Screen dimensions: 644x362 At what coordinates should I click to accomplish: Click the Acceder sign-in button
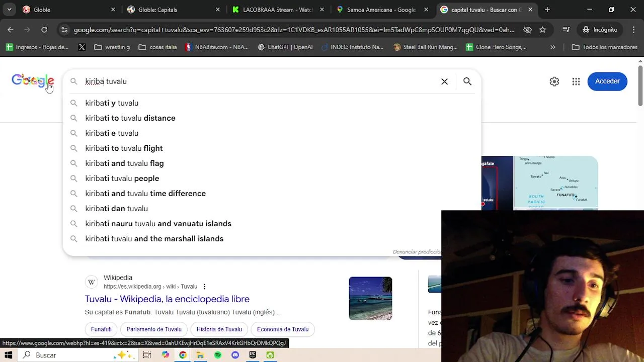coord(607,81)
